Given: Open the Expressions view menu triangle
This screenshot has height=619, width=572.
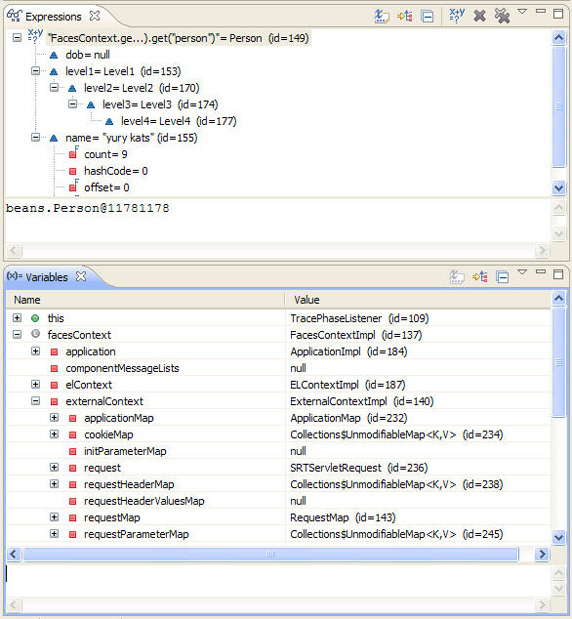Looking at the screenshot, I should coord(522,12).
